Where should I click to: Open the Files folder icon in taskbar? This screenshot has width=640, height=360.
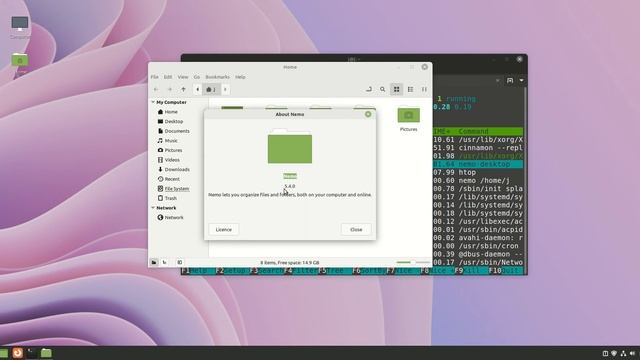click(46, 353)
